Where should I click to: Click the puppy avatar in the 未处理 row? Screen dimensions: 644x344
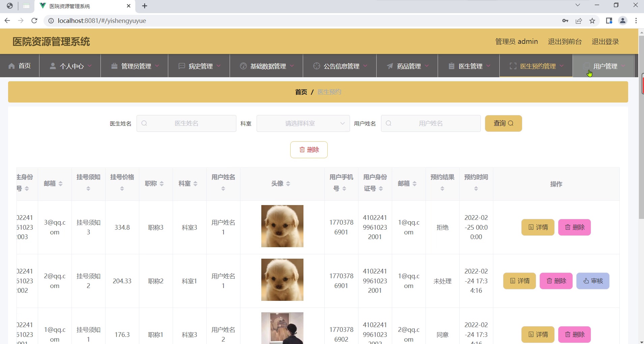(x=282, y=280)
